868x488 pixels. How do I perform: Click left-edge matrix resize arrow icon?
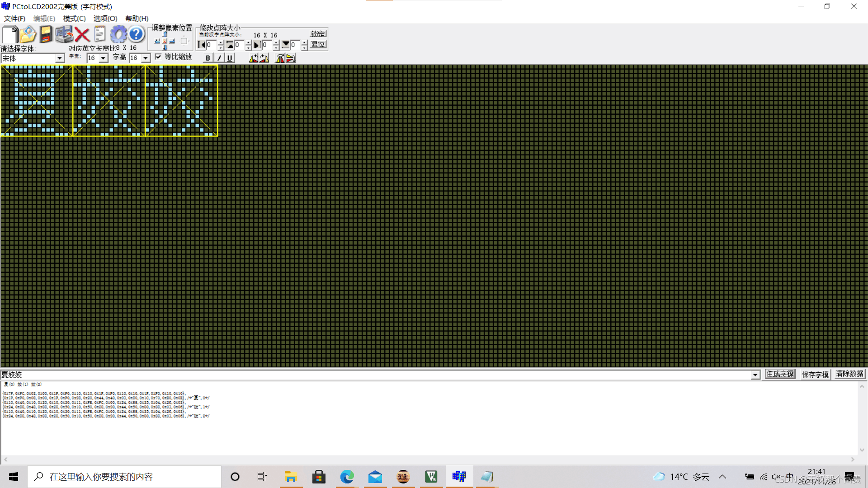(x=202, y=45)
